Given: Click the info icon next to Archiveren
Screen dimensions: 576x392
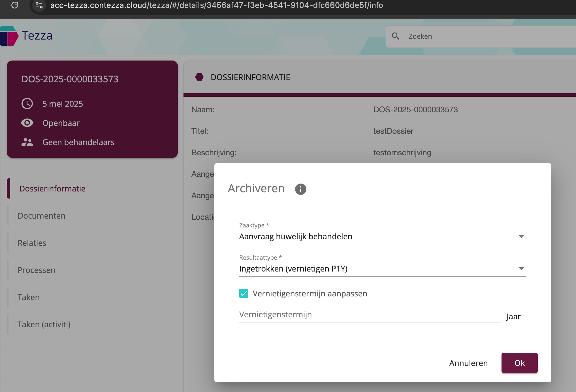Looking at the screenshot, I should (300, 189).
